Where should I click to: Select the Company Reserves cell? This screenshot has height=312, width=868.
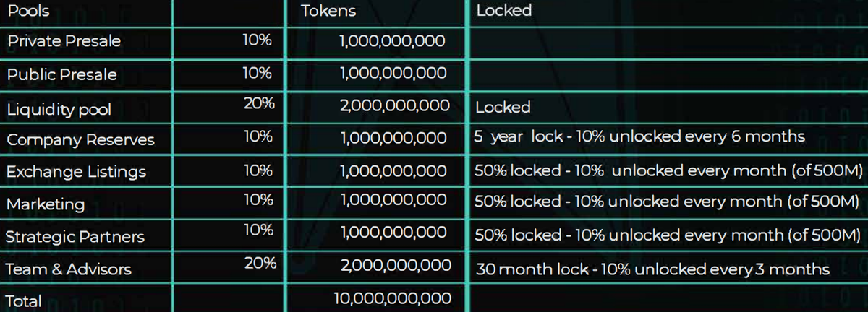[80, 140]
